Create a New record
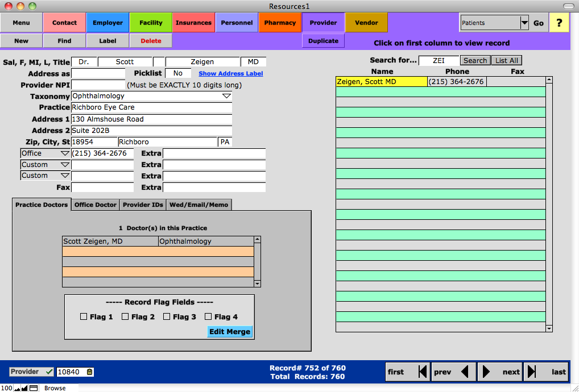This screenshot has width=579, height=392. [x=21, y=40]
